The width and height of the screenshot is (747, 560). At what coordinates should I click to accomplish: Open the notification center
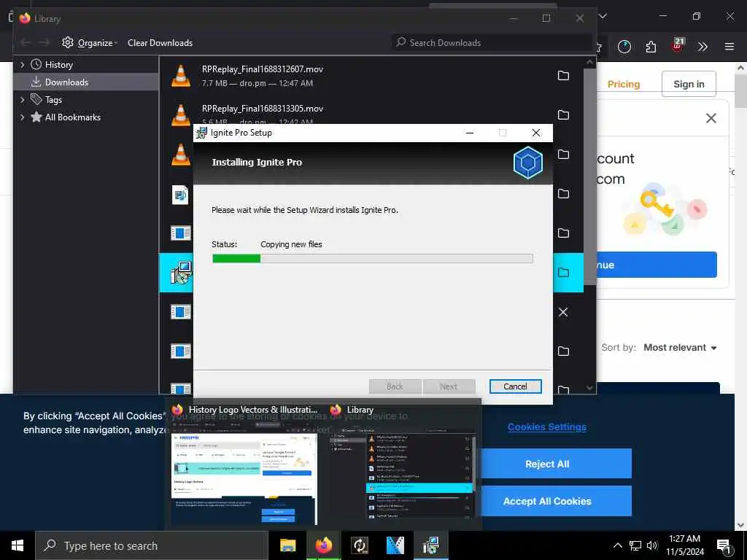pos(724,546)
